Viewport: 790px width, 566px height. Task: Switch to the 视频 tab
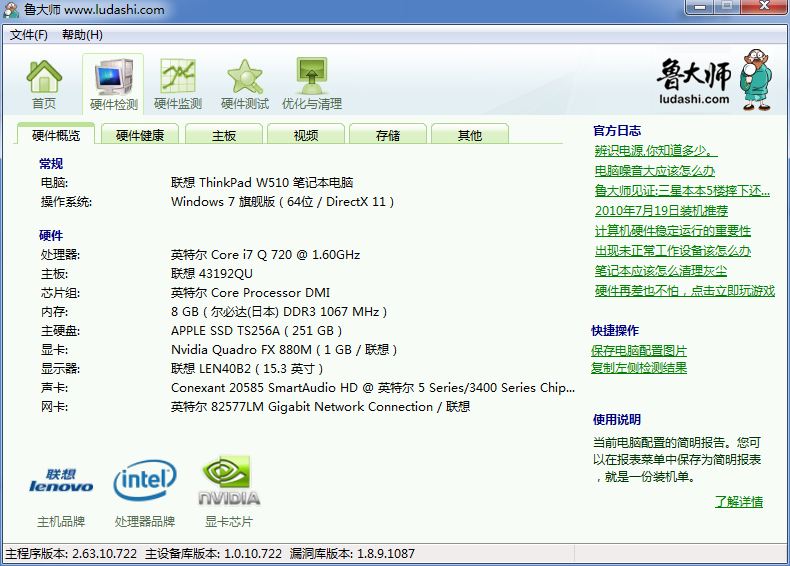(306, 135)
